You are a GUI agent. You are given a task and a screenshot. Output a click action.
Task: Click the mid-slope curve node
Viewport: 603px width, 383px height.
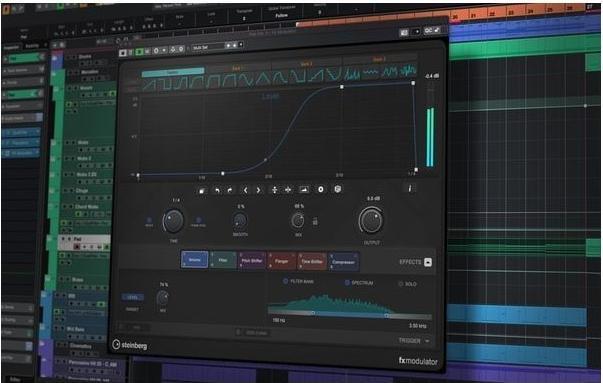[x=266, y=159]
